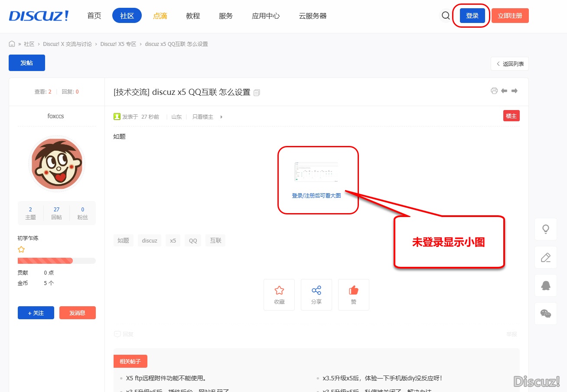Open the WeChat icon in sidebar
567x392 pixels.
(x=546, y=314)
